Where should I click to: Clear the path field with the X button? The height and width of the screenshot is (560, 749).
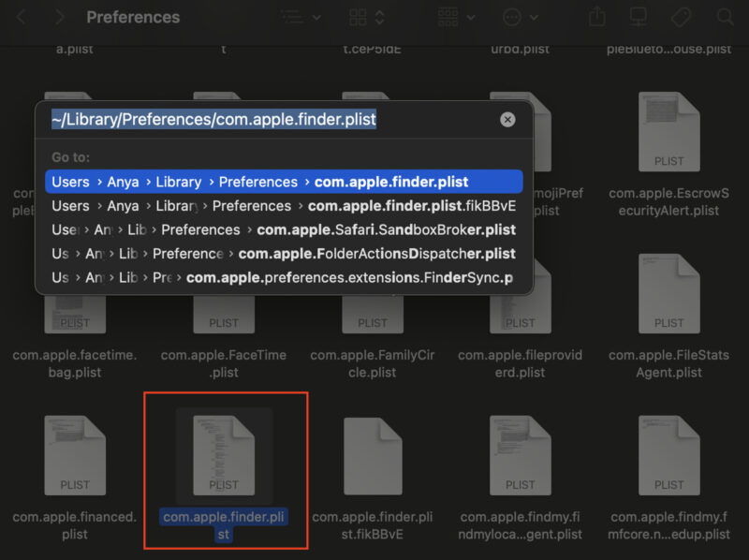point(507,119)
